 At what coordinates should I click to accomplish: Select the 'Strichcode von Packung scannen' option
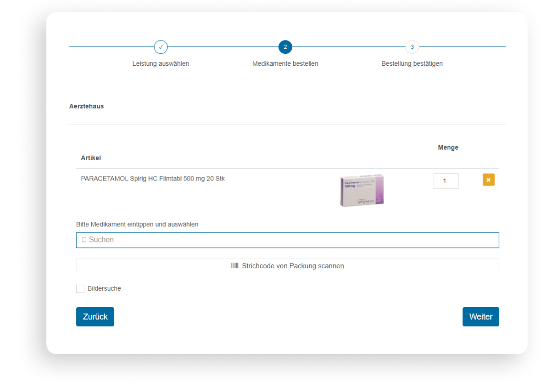[x=287, y=266]
